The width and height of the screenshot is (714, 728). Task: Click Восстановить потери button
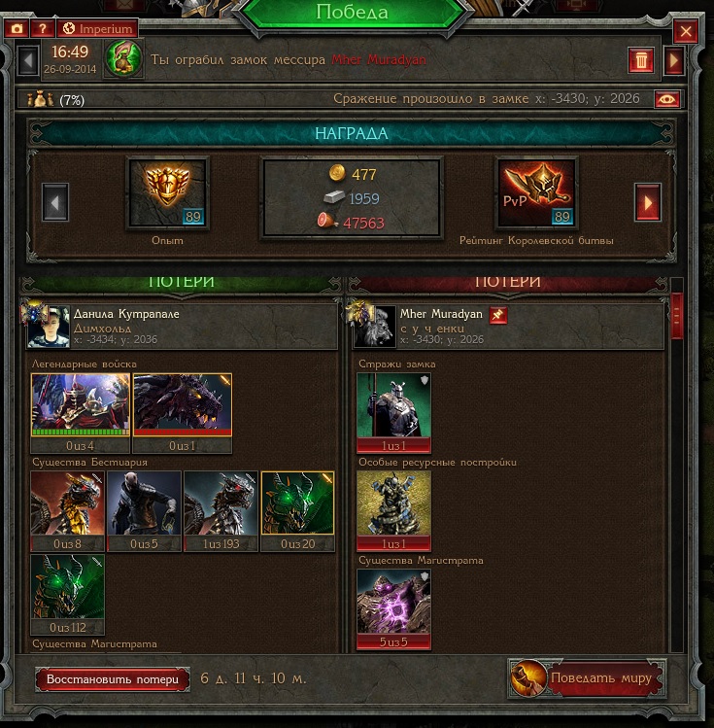[x=113, y=679]
